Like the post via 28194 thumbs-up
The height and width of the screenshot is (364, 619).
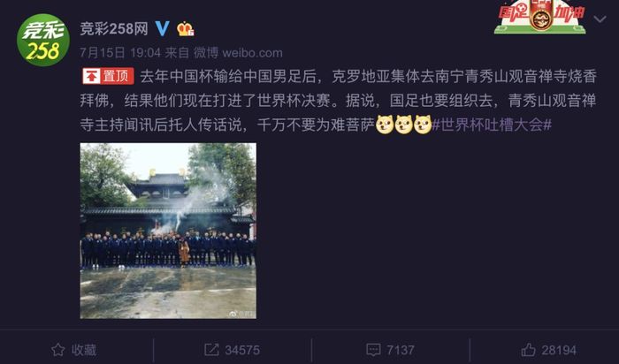click(x=528, y=350)
